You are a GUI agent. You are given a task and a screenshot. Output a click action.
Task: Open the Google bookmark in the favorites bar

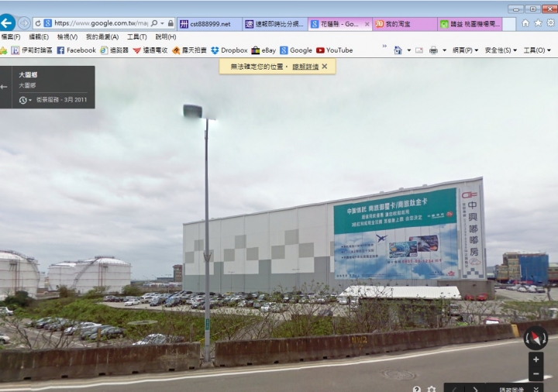tap(296, 50)
